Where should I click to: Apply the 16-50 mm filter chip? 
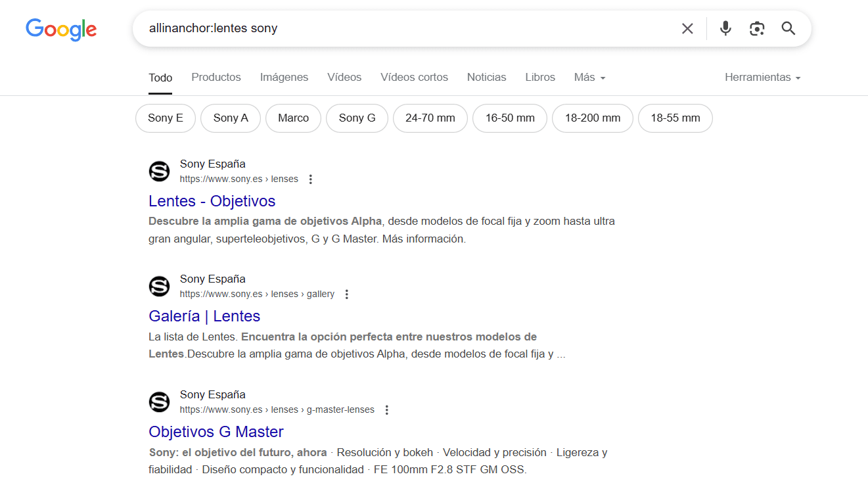[510, 118]
